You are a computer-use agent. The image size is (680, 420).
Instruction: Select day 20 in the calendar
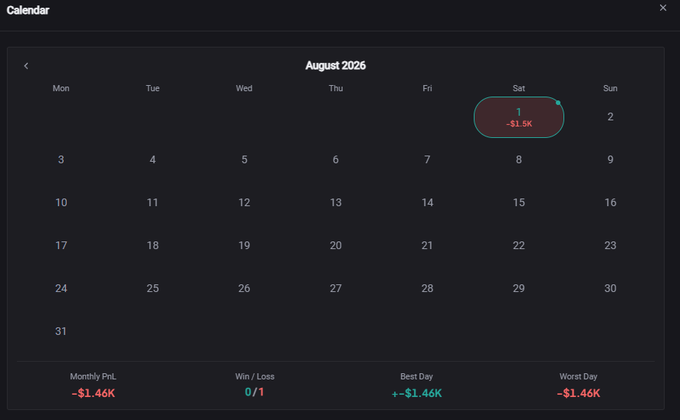click(x=336, y=246)
